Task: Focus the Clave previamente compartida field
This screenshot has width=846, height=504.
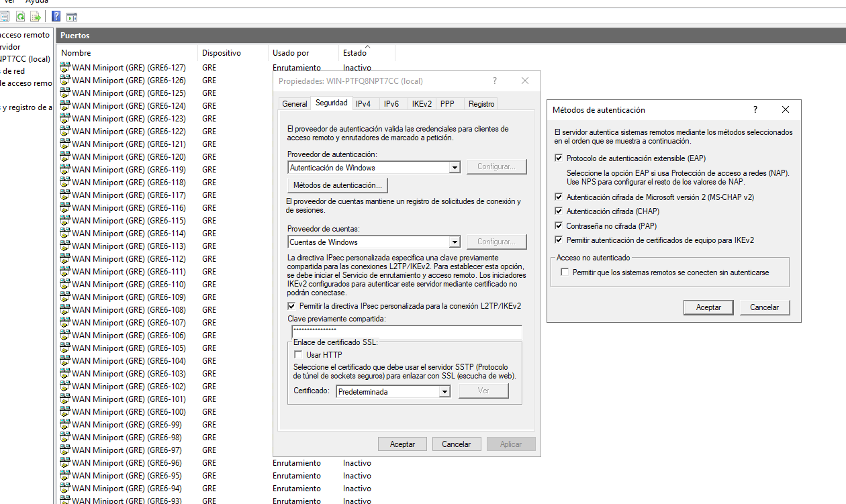Action: pos(407,332)
